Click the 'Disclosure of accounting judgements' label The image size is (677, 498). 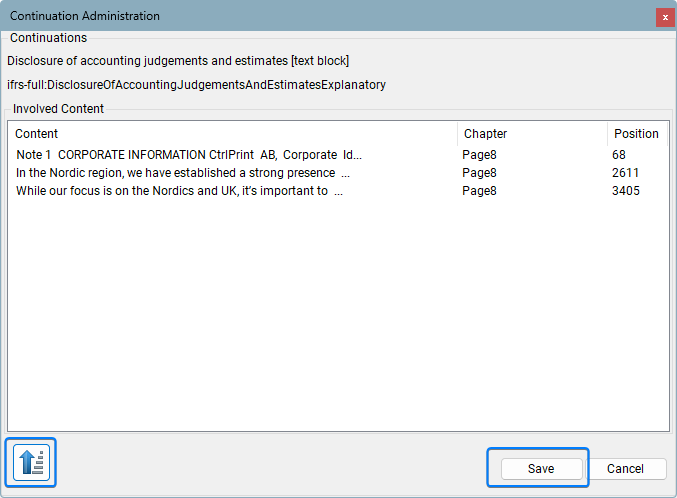pos(178,61)
